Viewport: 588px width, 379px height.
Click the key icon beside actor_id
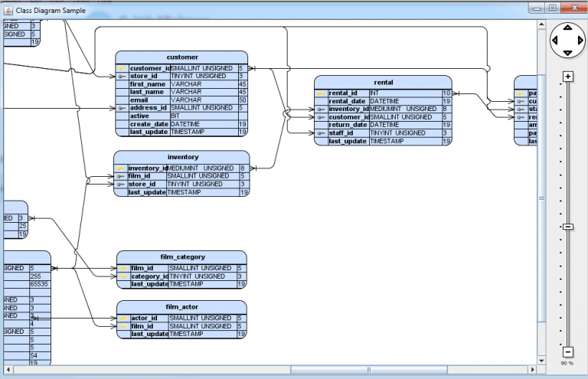123,319
